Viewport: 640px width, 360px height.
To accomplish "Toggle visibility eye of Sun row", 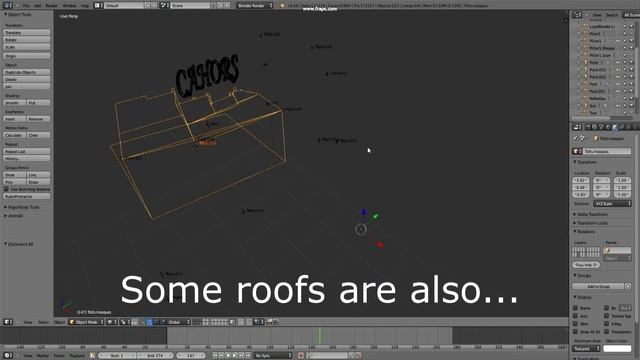I will (x=618, y=106).
